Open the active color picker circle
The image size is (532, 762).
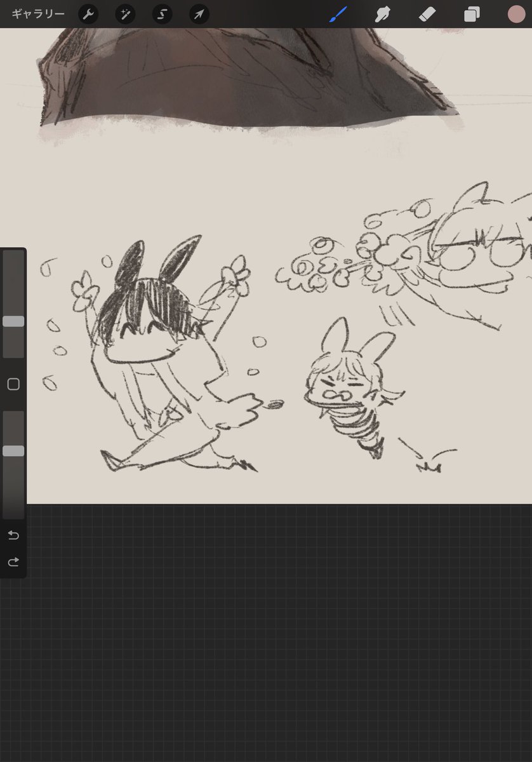tap(516, 14)
